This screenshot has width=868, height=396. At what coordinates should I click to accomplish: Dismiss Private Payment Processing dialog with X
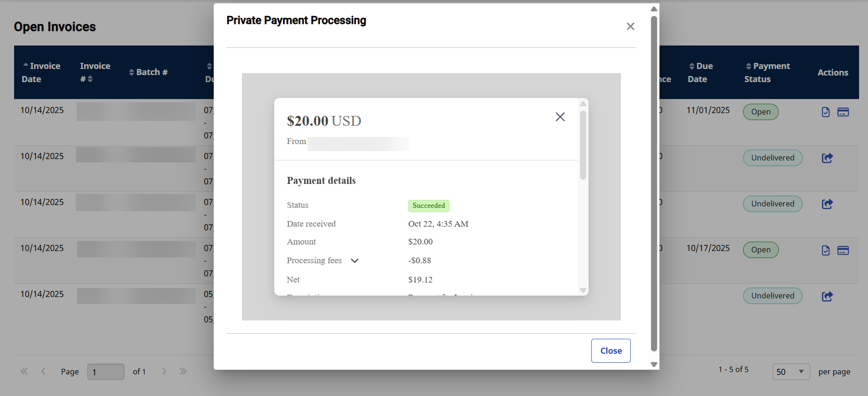click(630, 26)
